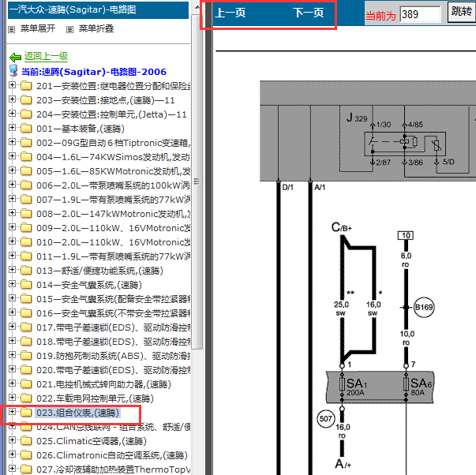Open the folder icon for 026.Climatronic自动空调系统

point(26,455)
